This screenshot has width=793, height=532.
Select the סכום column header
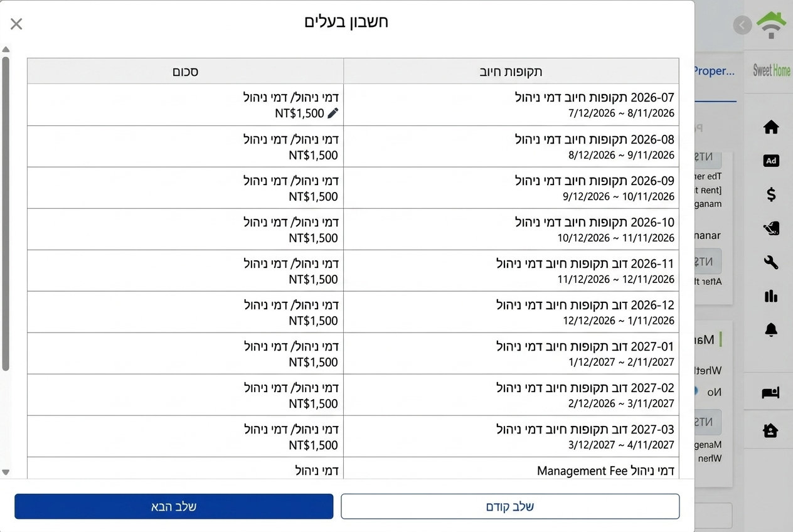coord(186,71)
